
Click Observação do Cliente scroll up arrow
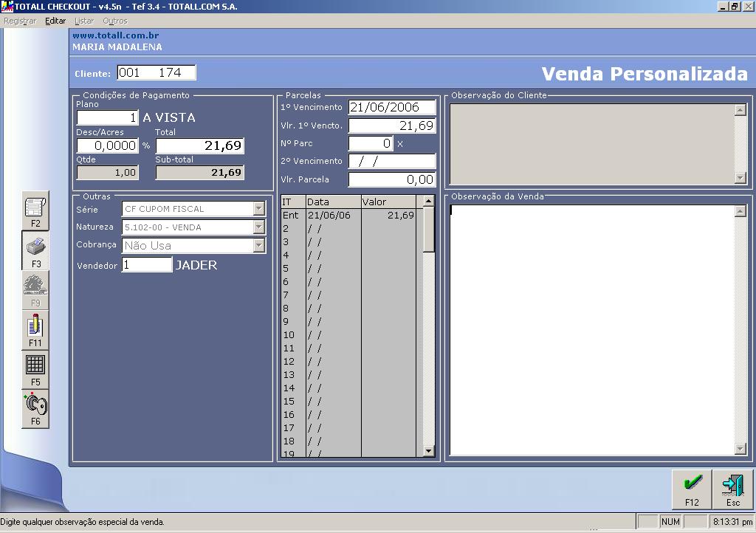740,110
